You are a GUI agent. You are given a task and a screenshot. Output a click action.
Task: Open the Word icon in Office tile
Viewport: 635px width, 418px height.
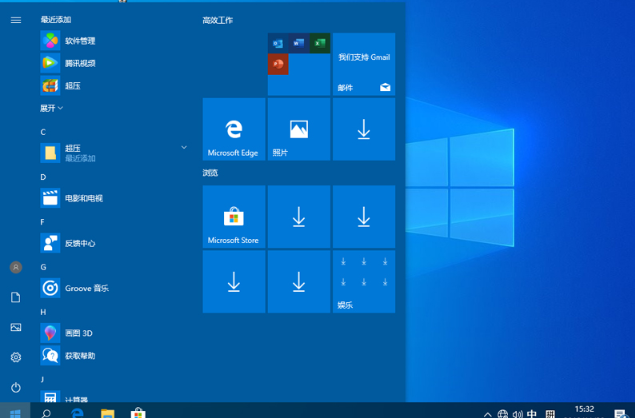click(x=299, y=43)
